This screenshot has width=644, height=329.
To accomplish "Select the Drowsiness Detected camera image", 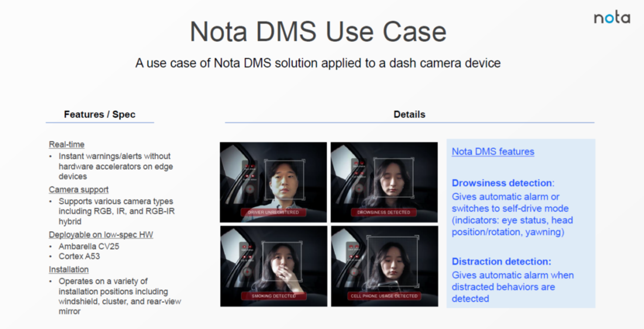I will point(384,182).
